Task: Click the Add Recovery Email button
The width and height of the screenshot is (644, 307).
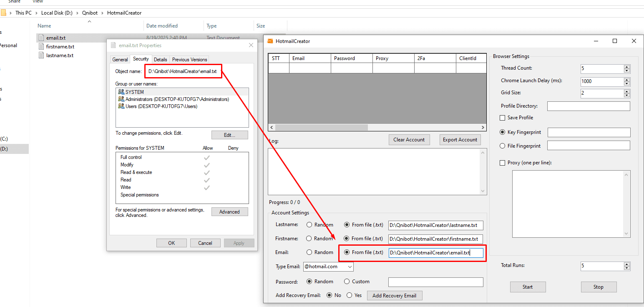Action: click(x=394, y=296)
